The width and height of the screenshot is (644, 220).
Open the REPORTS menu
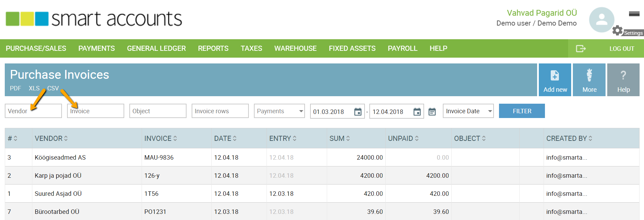(213, 48)
